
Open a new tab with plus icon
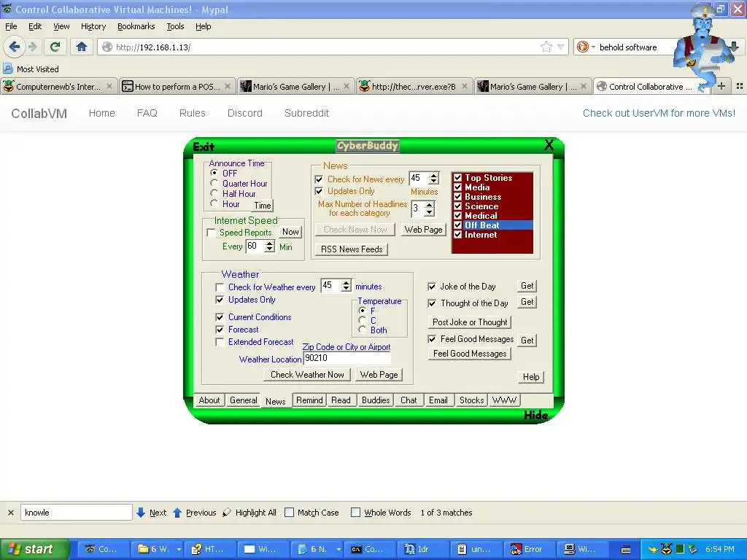tap(721, 86)
